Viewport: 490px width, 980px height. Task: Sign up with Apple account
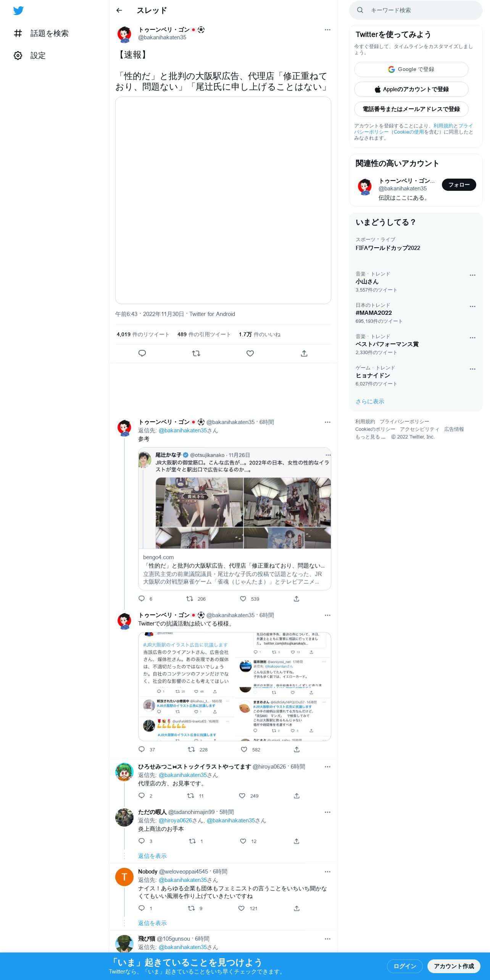[411, 89]
